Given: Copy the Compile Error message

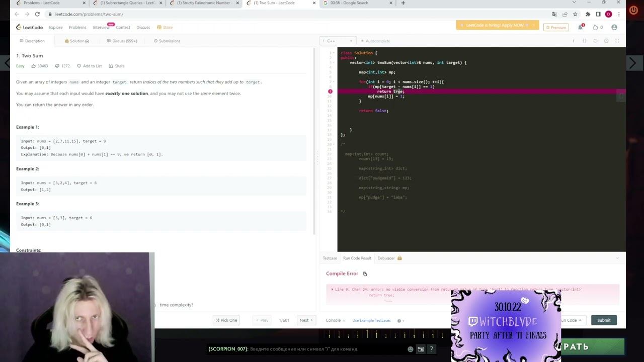Looking at the screenshot, I should tap(365, 274).
